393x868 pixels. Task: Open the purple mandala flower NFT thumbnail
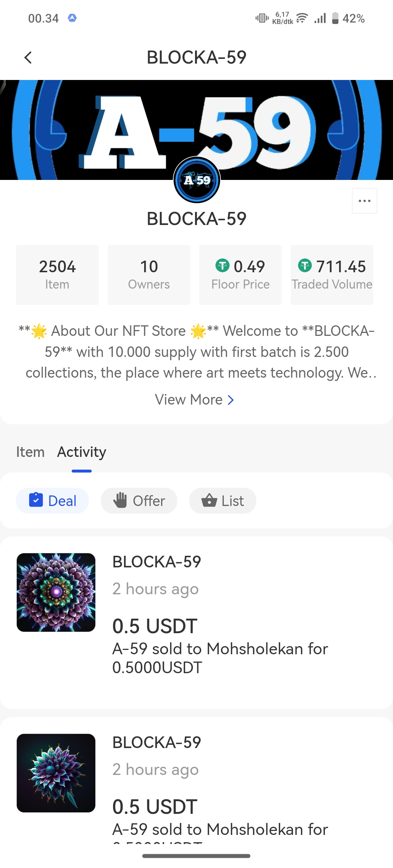click(x=56, y=592)
